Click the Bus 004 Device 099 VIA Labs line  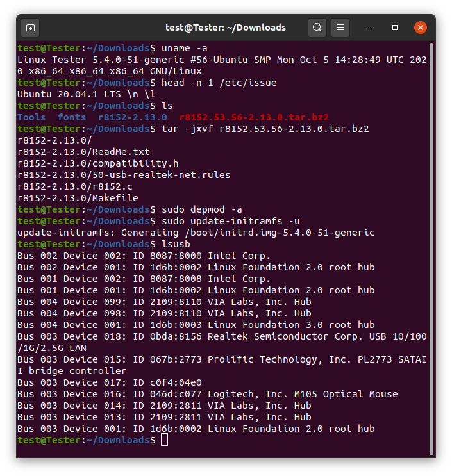click(x=164, y=302)
